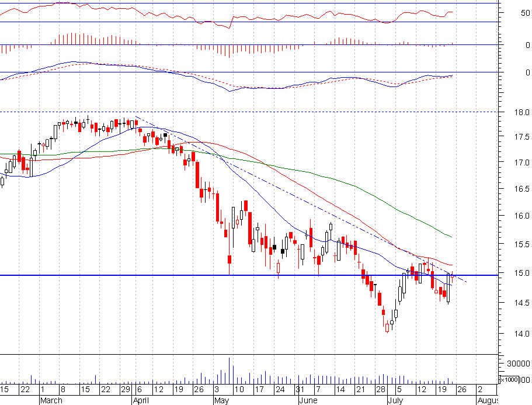Click the 16.0 price axis label
Image resolution: width=532 pixels, height=405 pixels.
pyautogui.click(x=522, y=216)
